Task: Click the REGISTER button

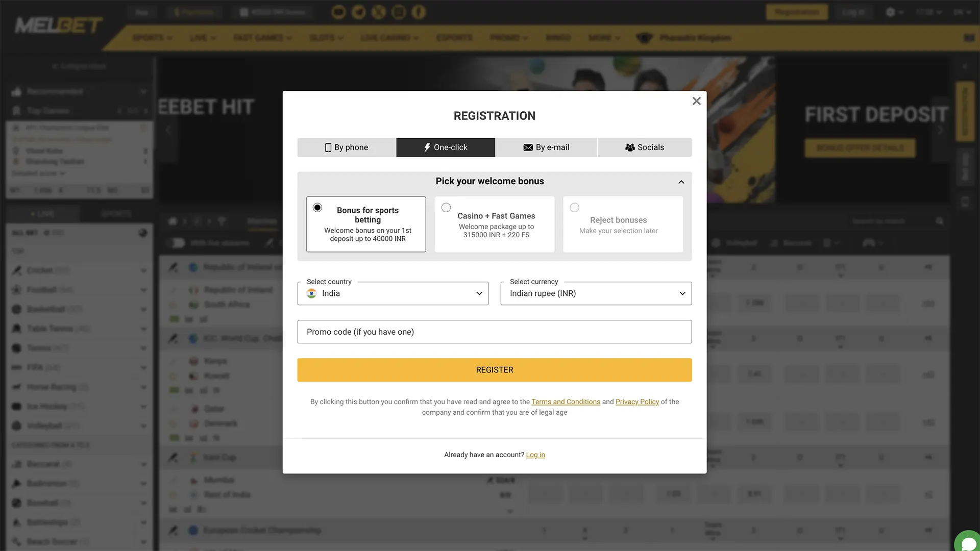Action: pyautogui.click(x=494, y=369)
